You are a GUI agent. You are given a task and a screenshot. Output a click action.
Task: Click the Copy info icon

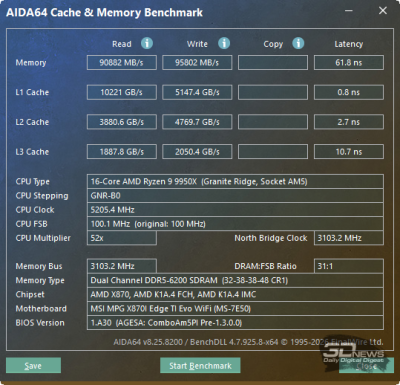(x=298, y=43)
